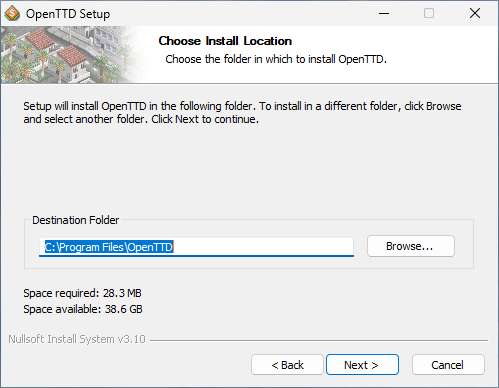Screen dimensions: 499x388
Task: Click the OpenTTD icon in the title bar
Action: (12, 14)
